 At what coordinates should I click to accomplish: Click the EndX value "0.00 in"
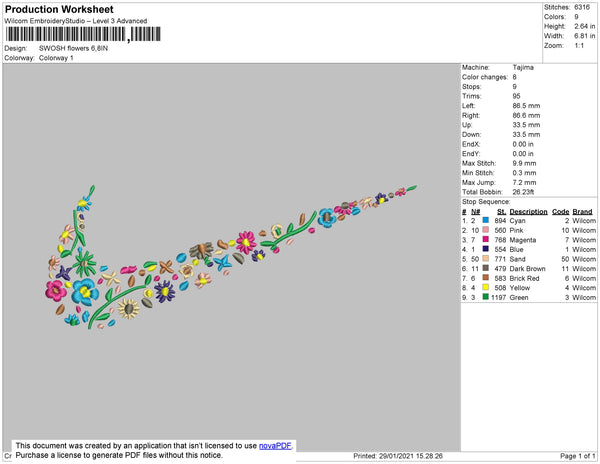click(x=523, y=144)
